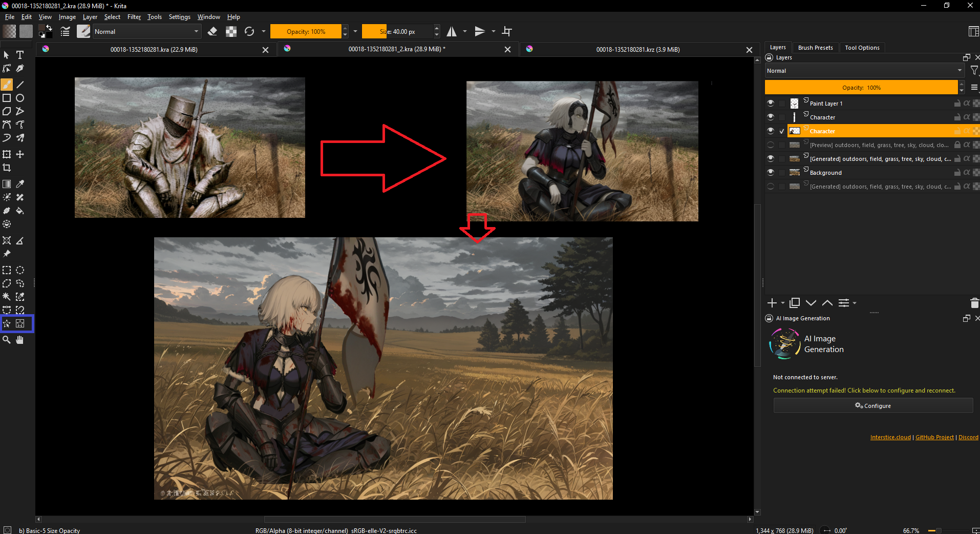Select the Zoom magnifier tool

point(7,340)
